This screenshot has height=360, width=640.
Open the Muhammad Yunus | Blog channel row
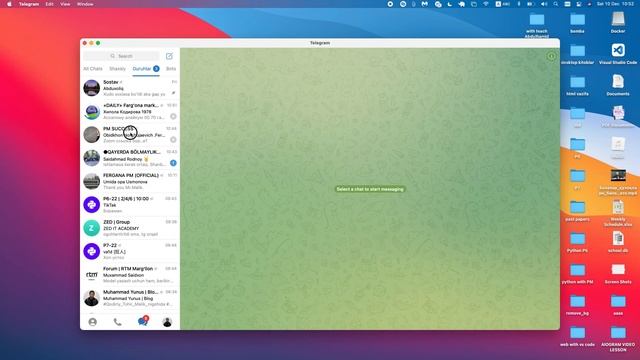130,298
